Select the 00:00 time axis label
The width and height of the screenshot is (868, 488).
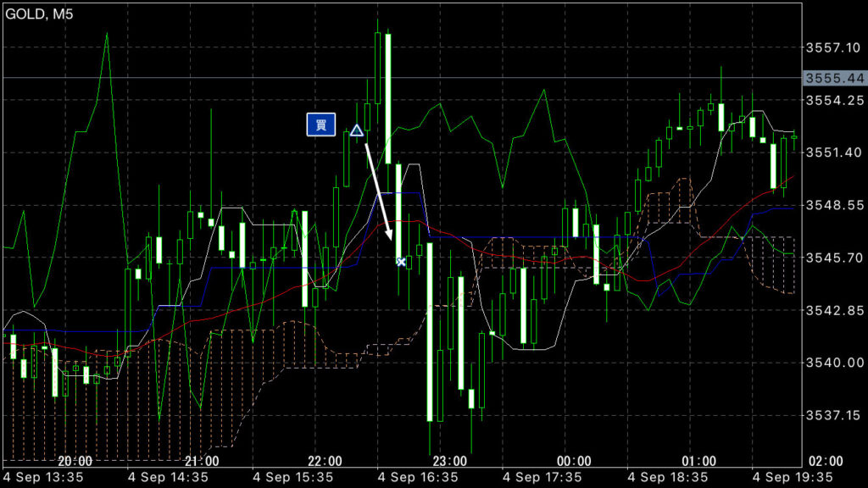[x=575, y=461]
